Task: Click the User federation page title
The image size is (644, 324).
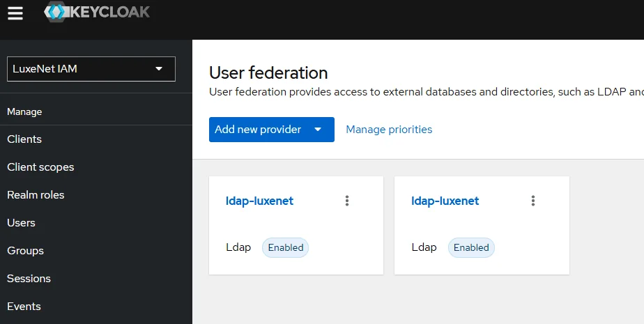Action: 268,72
